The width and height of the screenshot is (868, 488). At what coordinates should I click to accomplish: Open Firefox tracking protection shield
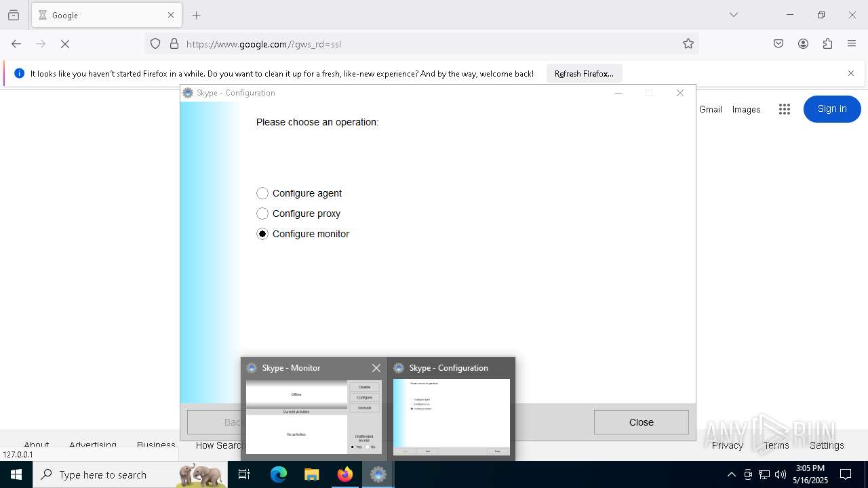[155, 44]
